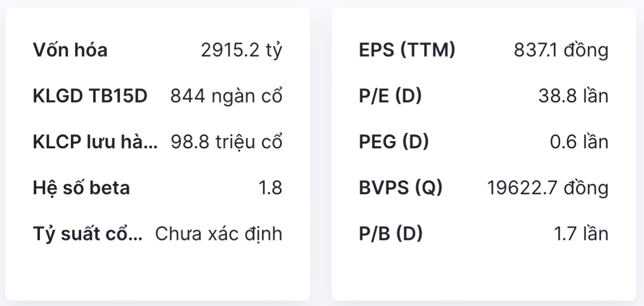Click the truncated Tỷ suất cổ... label
The image size is (644, 306).
(87, 234)
